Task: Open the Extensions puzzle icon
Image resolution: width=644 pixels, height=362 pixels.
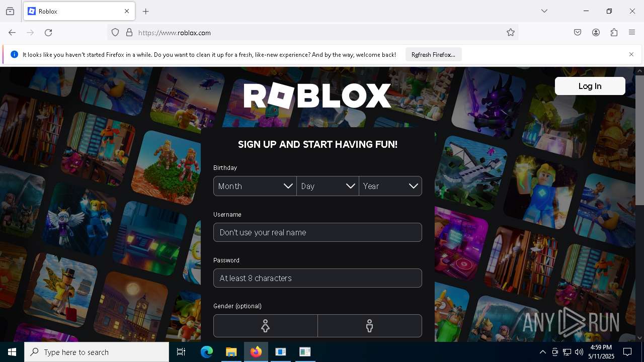Action: tap(614, 33)
